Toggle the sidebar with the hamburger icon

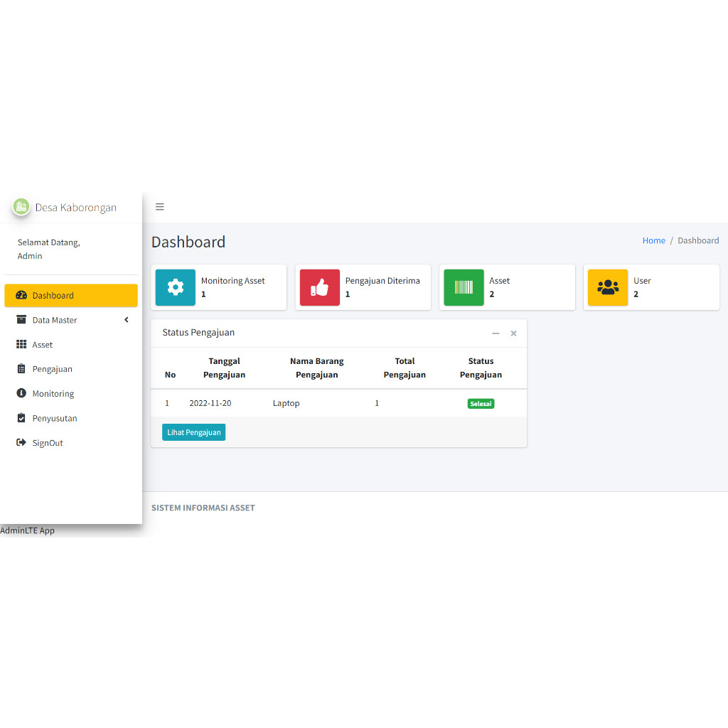pos(159,207)
